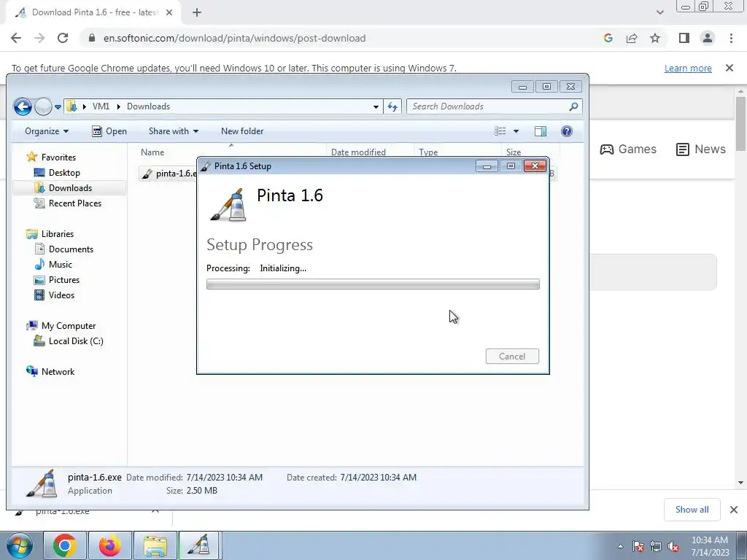Click the Setup Progress bar
This screenshot has height=560, width=747.
(373, 284)
